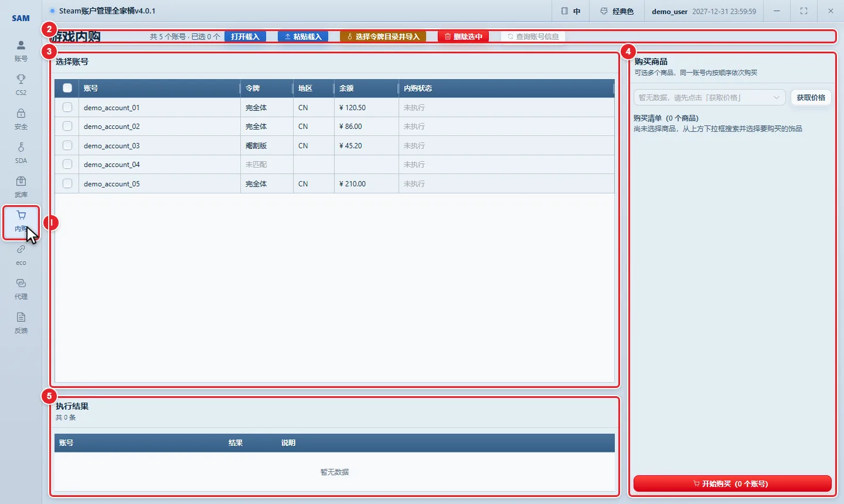This screenshot has width=844, height=504.
Task: Click the SAM logo
Action: pos(21,18)
